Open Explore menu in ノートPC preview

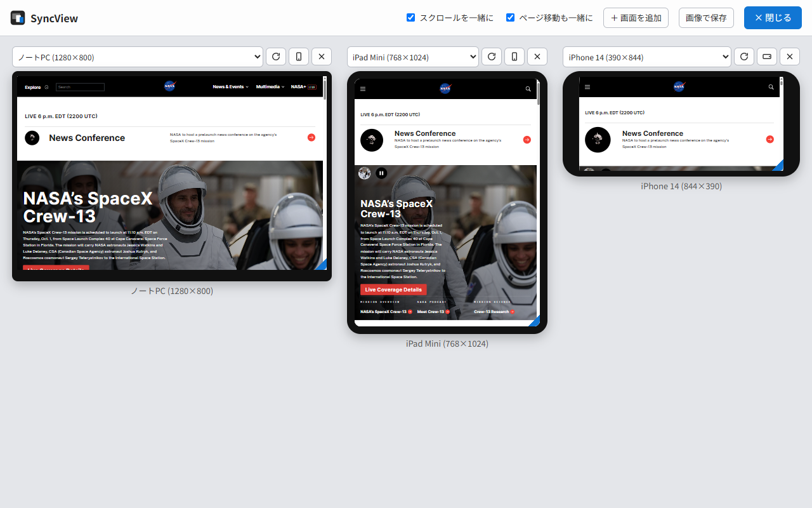pos(36,87)
